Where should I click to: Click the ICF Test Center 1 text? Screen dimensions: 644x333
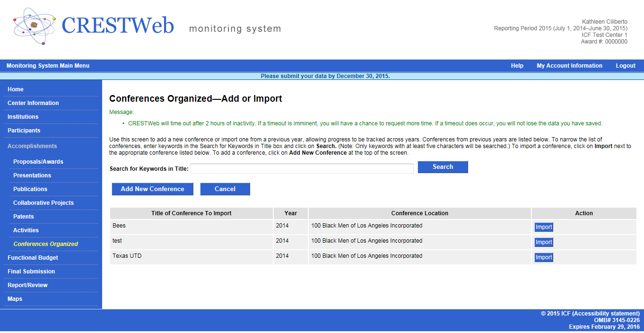click(x=605, y=35)
